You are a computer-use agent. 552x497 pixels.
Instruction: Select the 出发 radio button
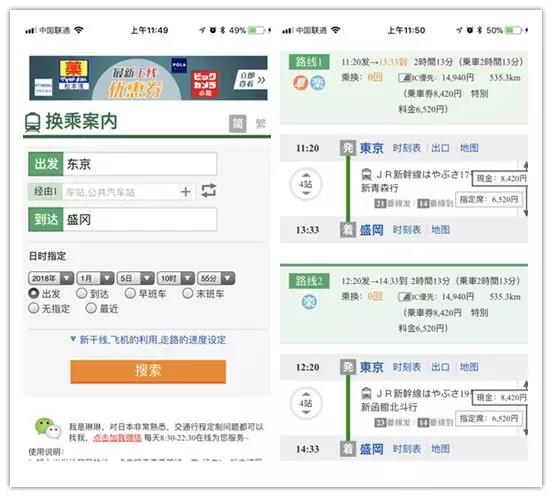tap(34, 293)
